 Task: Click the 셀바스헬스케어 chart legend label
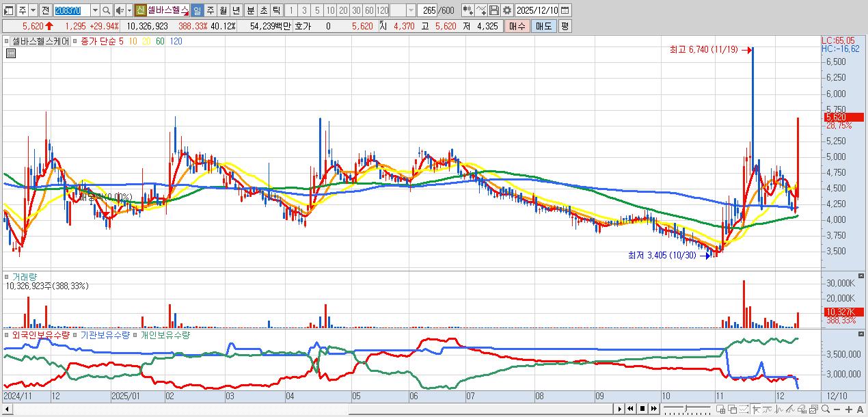click(40, 41)
